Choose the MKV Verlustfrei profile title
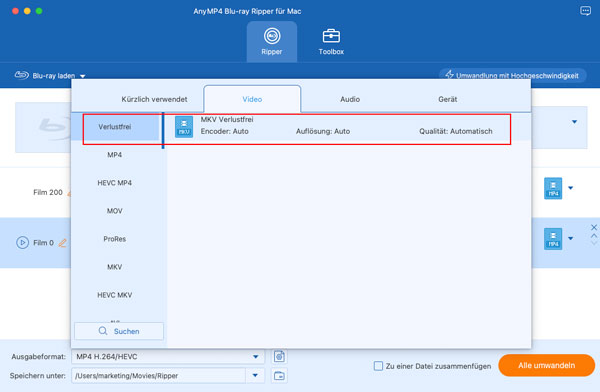Viewport: 600px width, 392px height. (227, 119)
